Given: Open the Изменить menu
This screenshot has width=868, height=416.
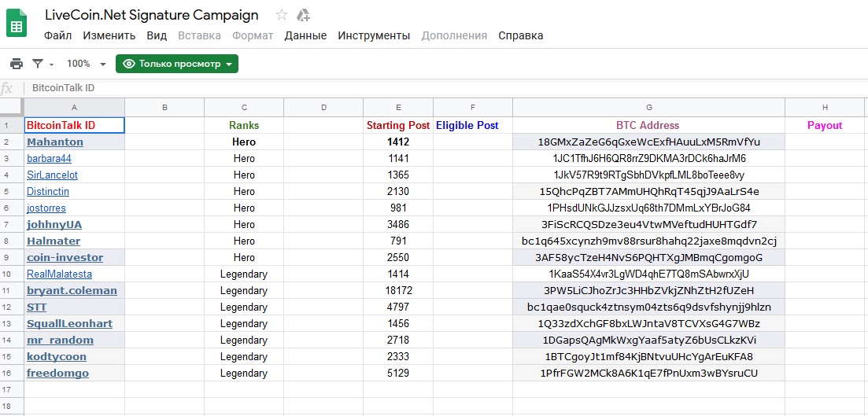Looking at the screenshot, I should click(x=109, y=35).
